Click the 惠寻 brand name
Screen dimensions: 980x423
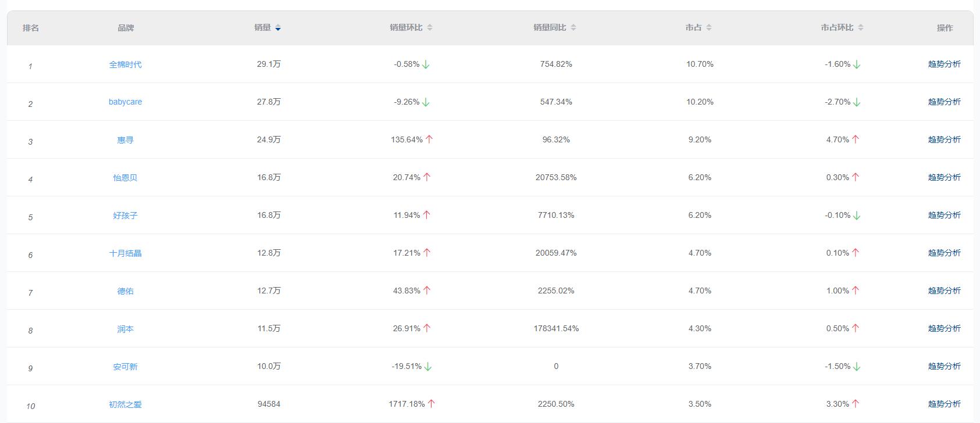tap(125, 140)
